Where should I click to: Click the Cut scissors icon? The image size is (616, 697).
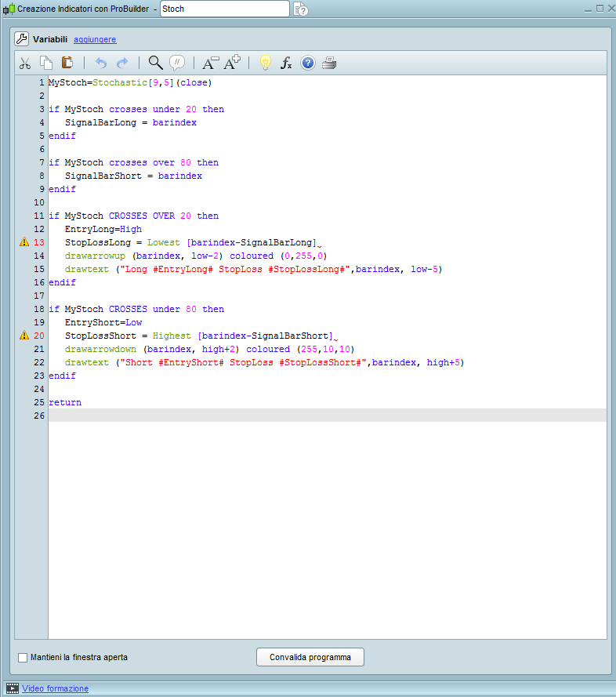click(x=25, y=64)
